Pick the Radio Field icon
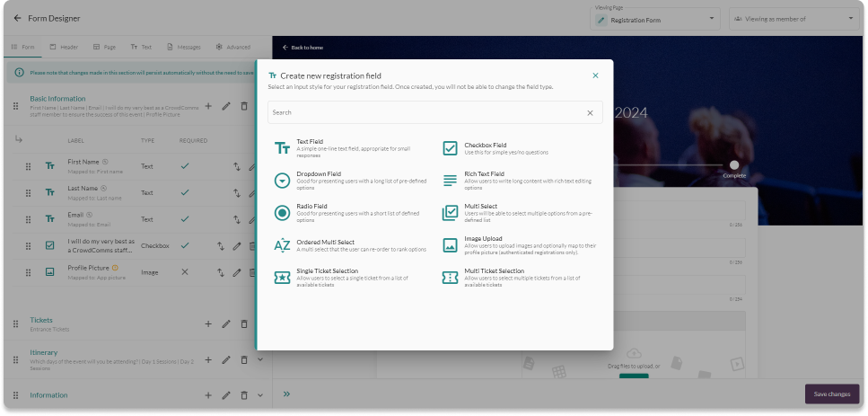 282,212
